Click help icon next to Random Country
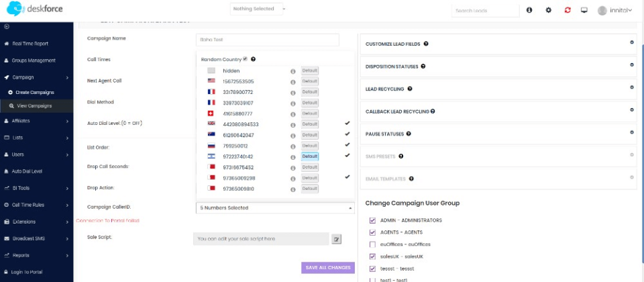 [253, 59]
